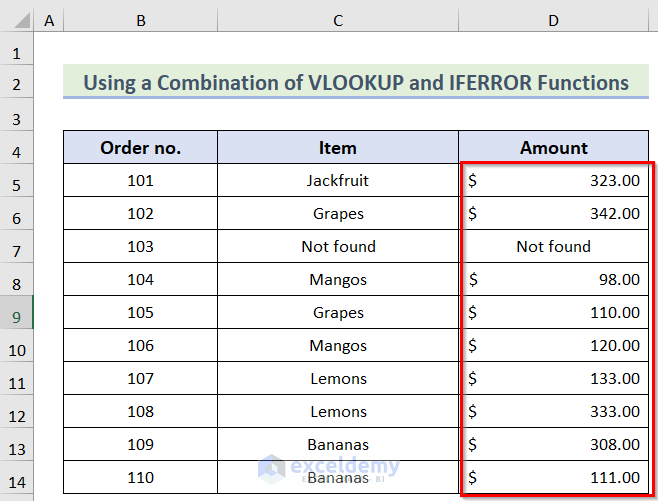Click the "Amount" table header cell
Screen dimensions: 658x501
click(x=554, y=148)
